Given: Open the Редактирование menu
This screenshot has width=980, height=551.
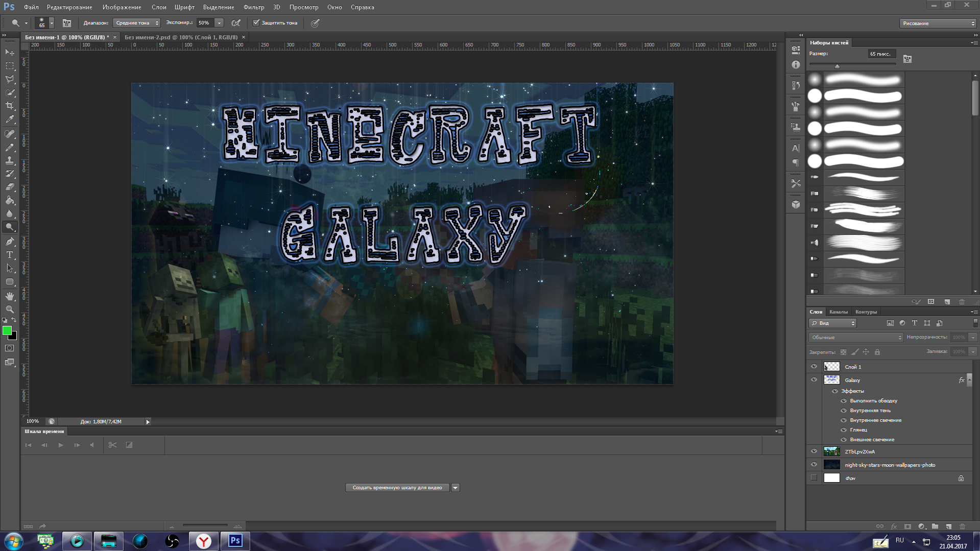Looking at the screenshot, I should click(69, 7).
